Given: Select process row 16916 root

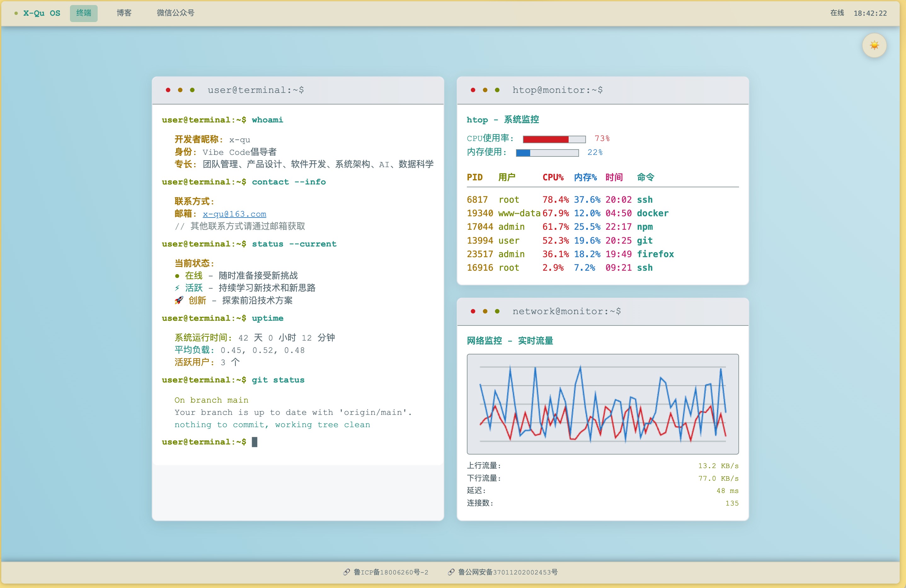Looking at the screenshot, I should click(x=603, y=268).
